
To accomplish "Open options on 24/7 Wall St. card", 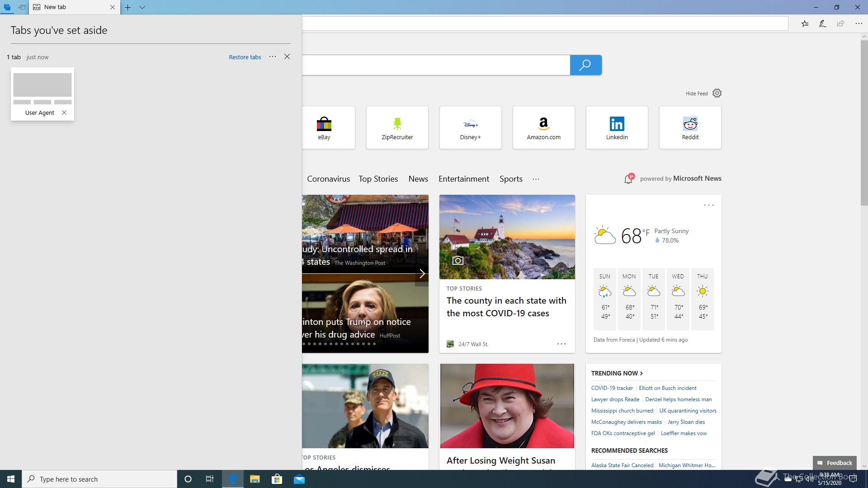I will [x=561, y=344].
